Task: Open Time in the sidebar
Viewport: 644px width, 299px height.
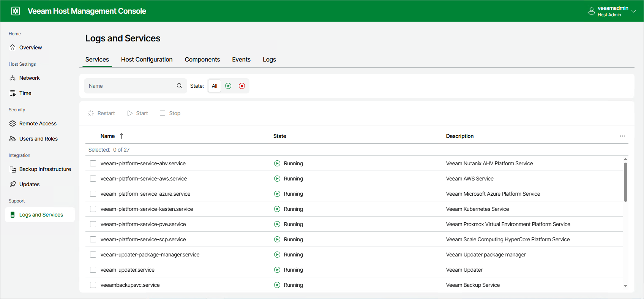Action: coord(40,93)
